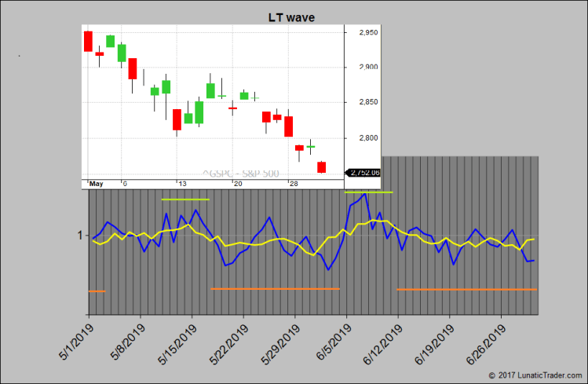Click the highest peak of the blue line
Image resolution: width=588 pixels, height=384 pixels.
point(366,193)
